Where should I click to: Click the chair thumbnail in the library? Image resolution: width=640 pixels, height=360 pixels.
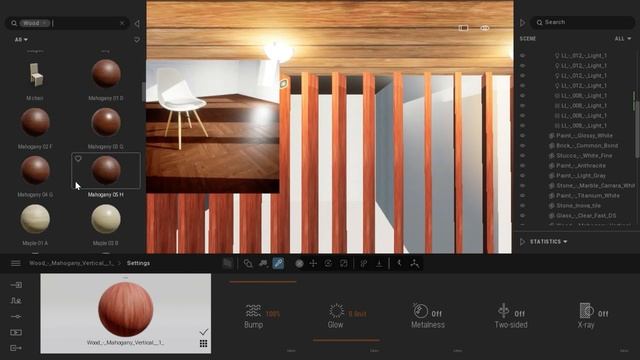[x=36, y=74]
